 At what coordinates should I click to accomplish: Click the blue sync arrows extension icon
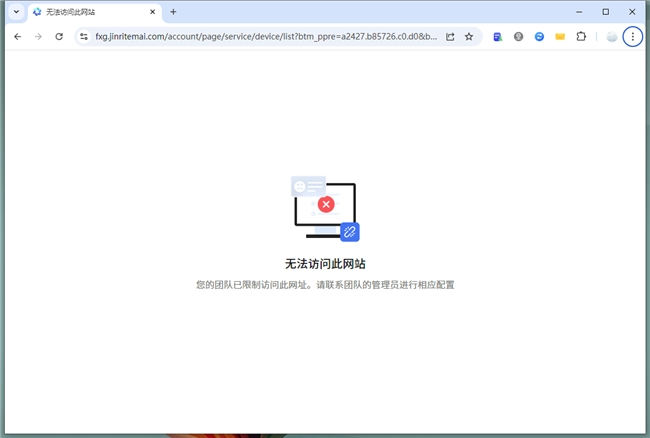pos(539,36)
